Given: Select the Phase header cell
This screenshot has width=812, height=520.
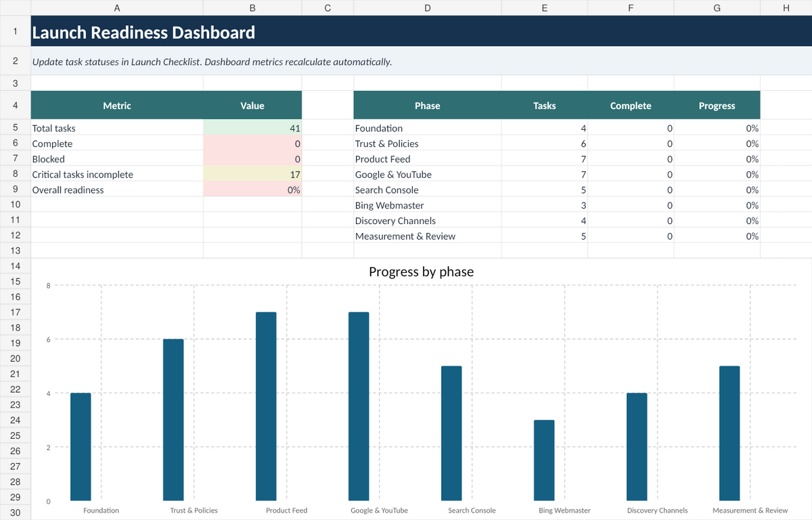Looking at the screenshot, I should point(428,106).
